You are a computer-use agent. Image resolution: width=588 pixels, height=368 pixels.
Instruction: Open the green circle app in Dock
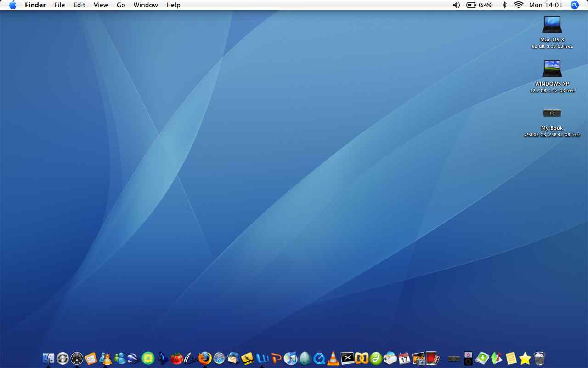(x=148, y=358)
